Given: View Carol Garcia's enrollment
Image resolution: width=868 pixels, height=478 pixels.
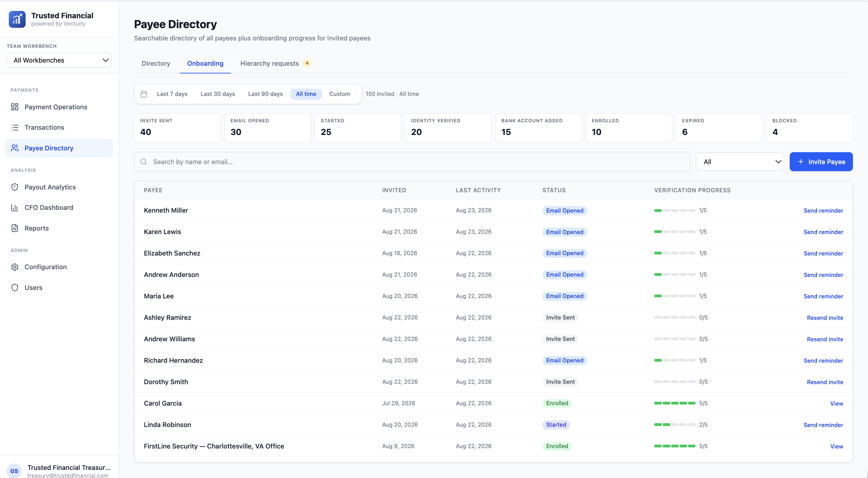Looking at the screenshot, I should click(x=836, y=403).
